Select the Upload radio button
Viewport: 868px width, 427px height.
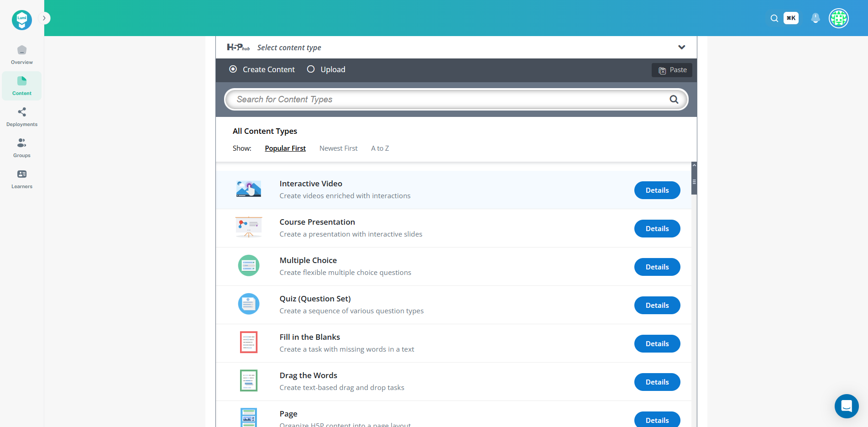[x=311, y=69]
